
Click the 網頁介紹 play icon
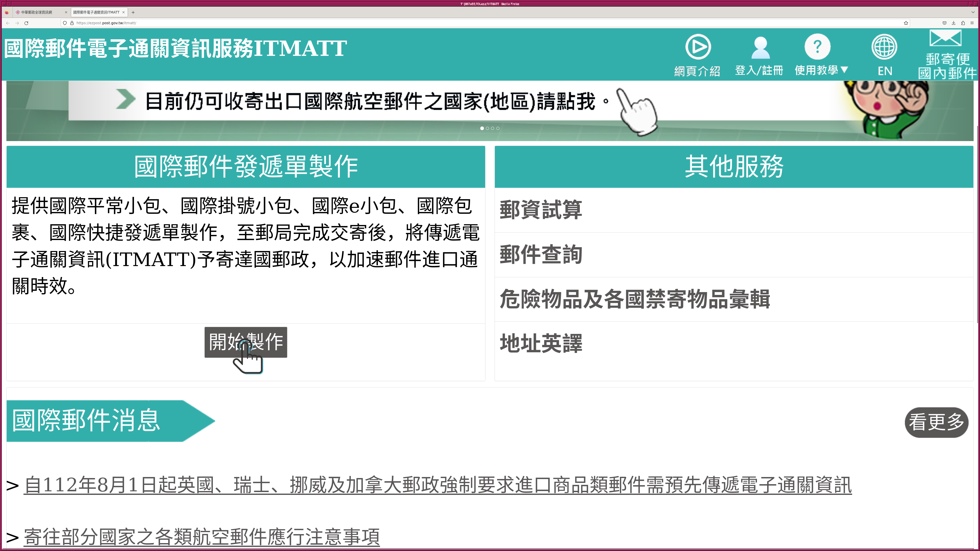click(698, 47)
